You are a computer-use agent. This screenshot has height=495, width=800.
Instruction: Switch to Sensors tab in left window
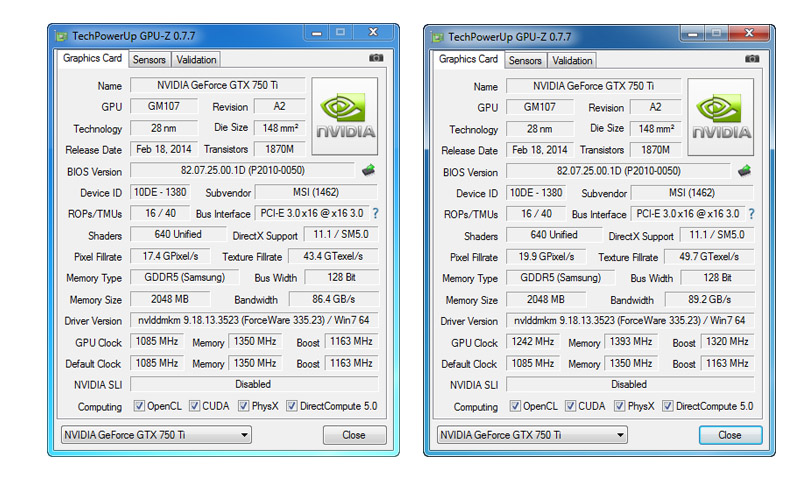click(149, 60)
